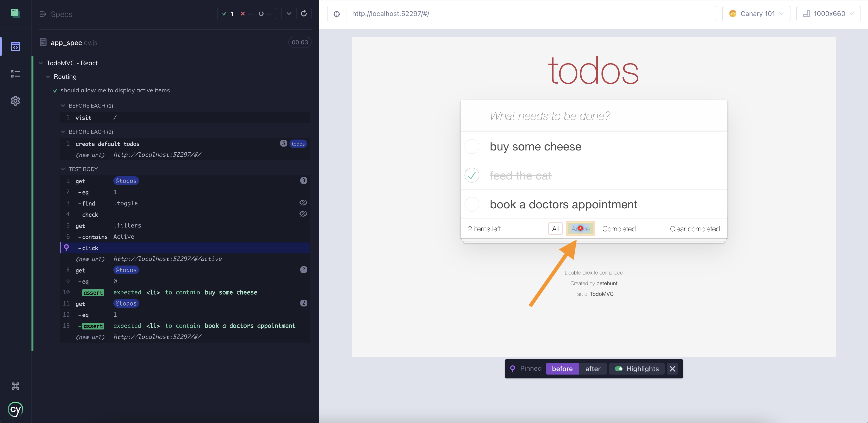Click the URL address field

pos(531,14)
